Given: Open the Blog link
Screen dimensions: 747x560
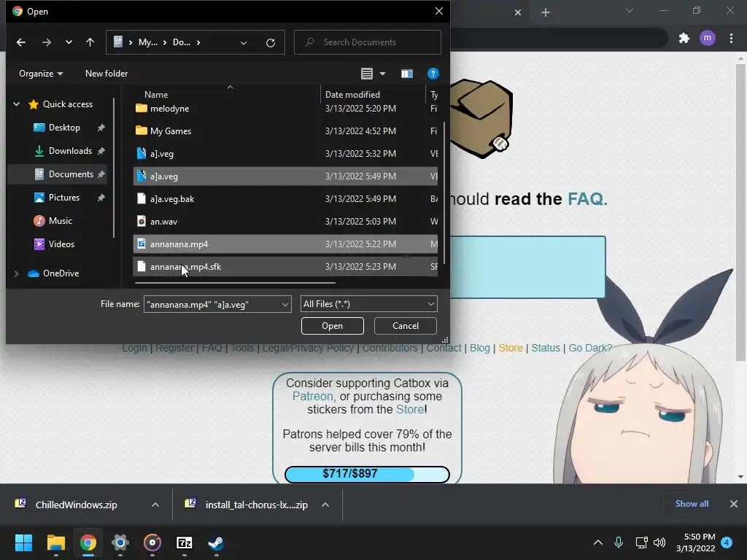Looking at the screenshot, I should 480,348.
